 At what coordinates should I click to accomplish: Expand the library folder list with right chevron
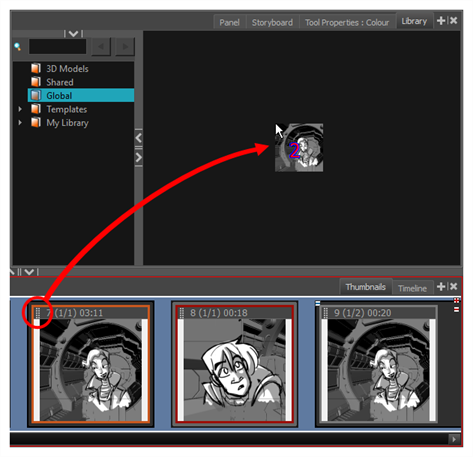coord(139,157)
